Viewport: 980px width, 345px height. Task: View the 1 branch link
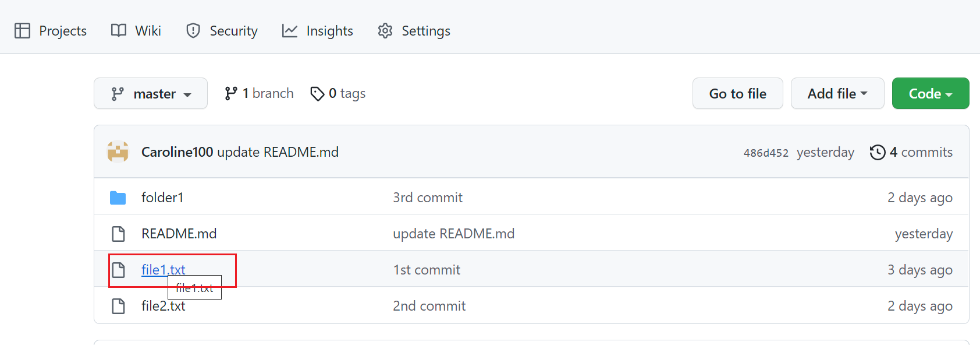point(259,93)
